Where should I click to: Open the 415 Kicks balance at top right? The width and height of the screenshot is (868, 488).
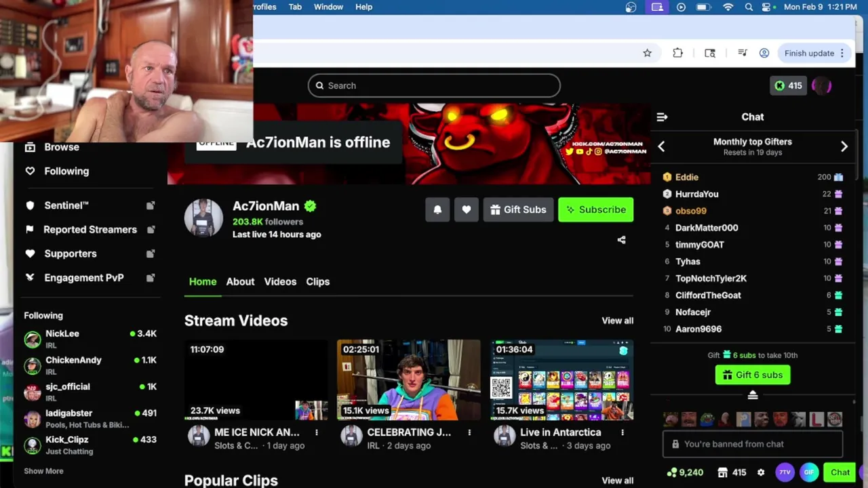789,85
